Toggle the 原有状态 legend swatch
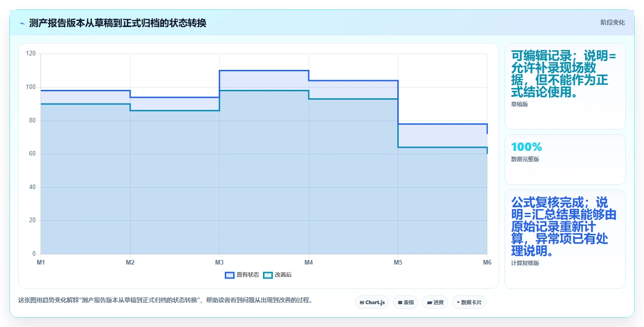This screenshot has width=644, height=327. (x=229, y=275)
